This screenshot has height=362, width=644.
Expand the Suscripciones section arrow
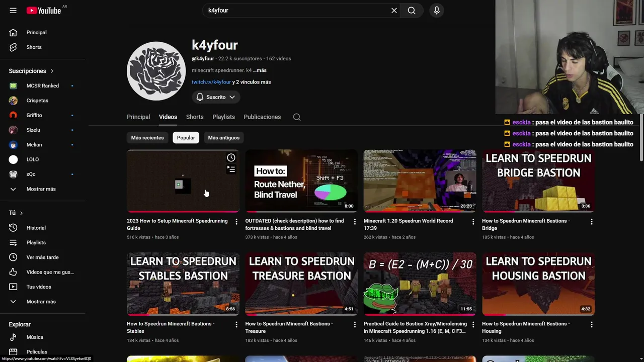(51, 71)
